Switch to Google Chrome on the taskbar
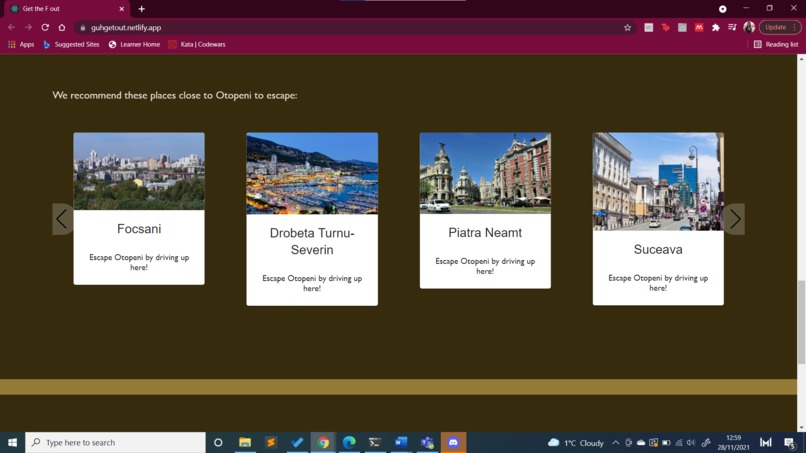The width and height of the screenshot is (806, 453). [x=323, y=442]
